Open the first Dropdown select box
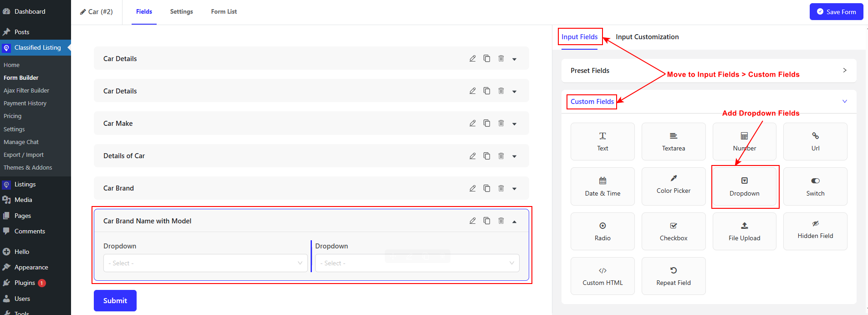This screenshot has width=868, height=315. (x=205, y=263)
